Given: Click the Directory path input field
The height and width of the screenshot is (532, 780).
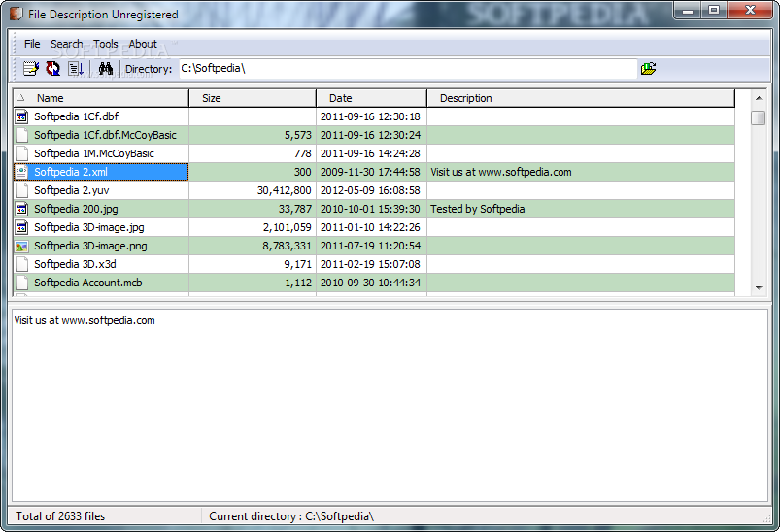Looking at the screenshot, I should coord(408,69).
